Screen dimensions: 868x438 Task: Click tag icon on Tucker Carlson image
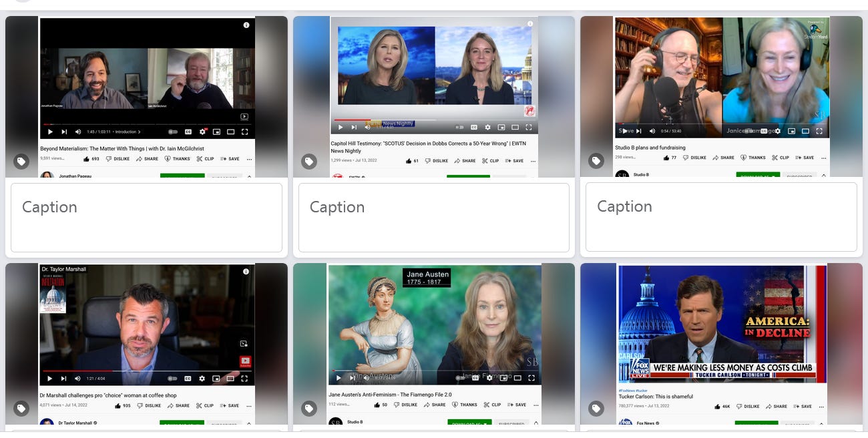[x=596, y=408]
